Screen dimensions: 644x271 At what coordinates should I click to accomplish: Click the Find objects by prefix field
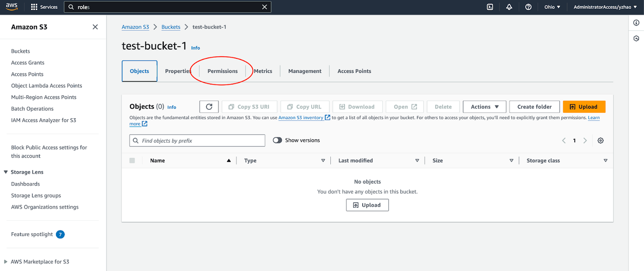coord(197,141)
